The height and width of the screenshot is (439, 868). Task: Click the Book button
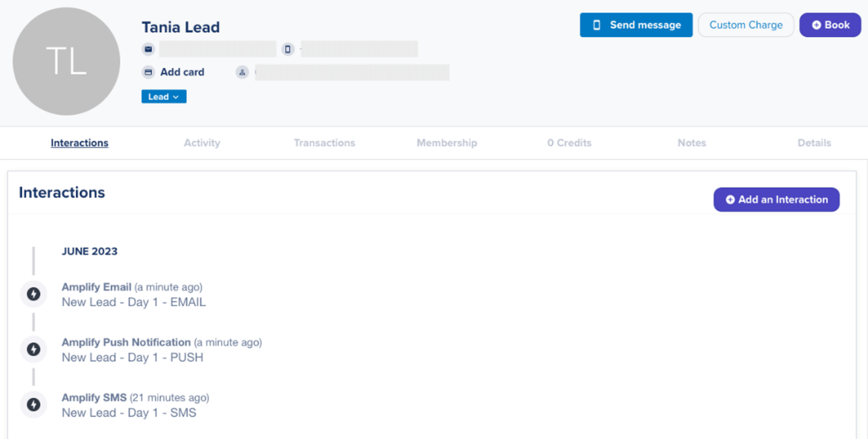(830, 25)
